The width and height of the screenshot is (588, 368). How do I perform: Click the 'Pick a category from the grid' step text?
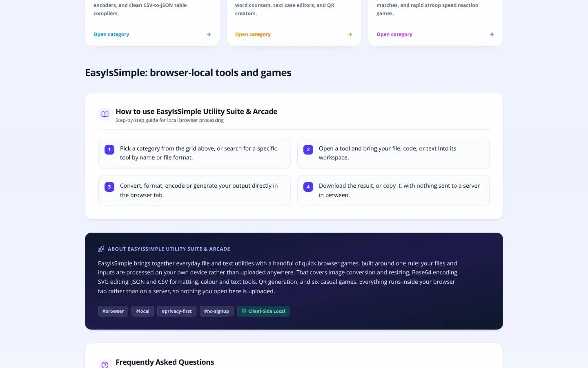[x=198, y=153]
